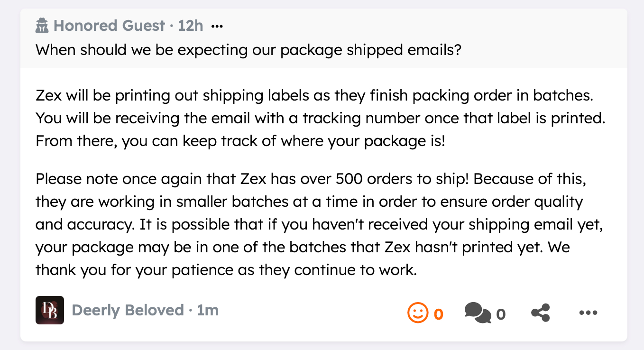Click the comment count number
This screenshot has width=644, height=350.
(501, 314)
